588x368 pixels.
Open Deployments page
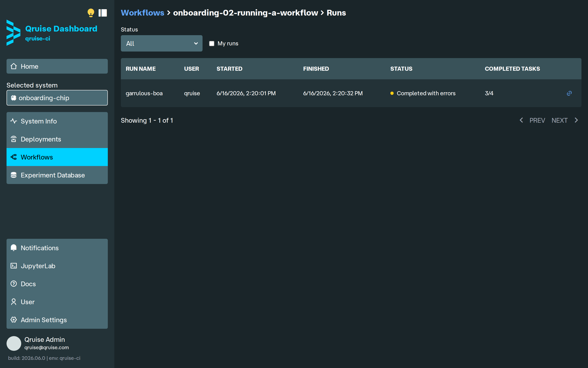(57, 139)
